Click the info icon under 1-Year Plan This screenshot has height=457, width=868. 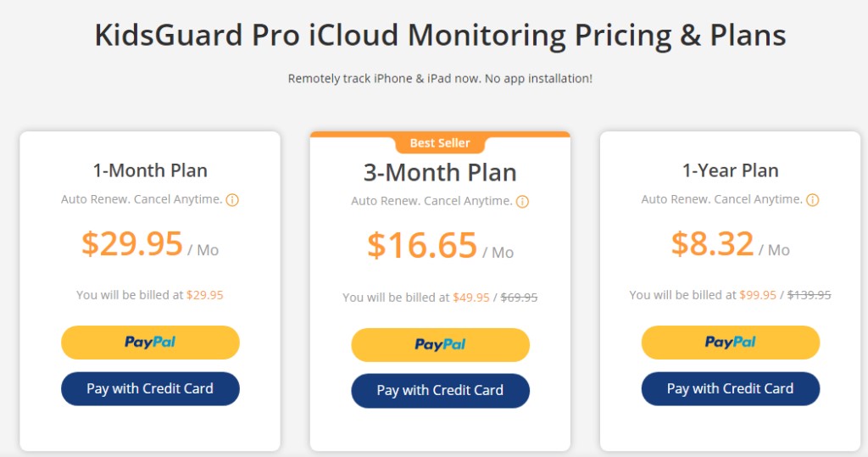pos(813,201)
